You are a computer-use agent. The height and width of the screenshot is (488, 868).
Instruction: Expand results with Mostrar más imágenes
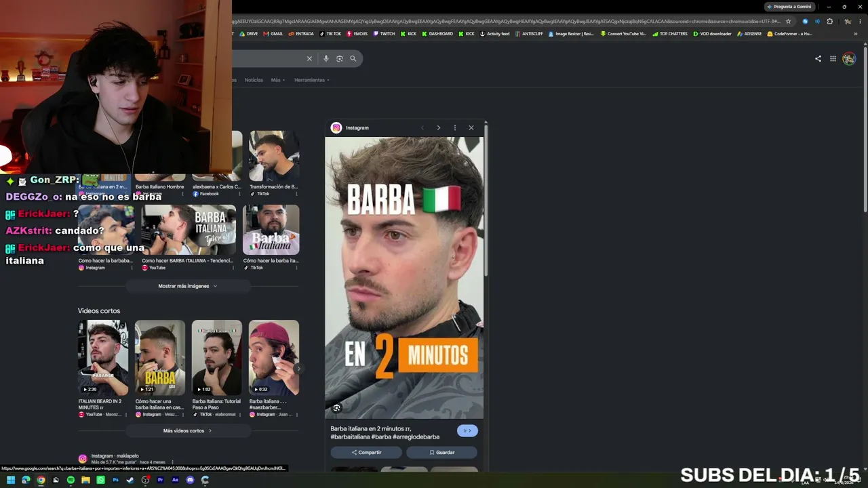pos(188,286)
